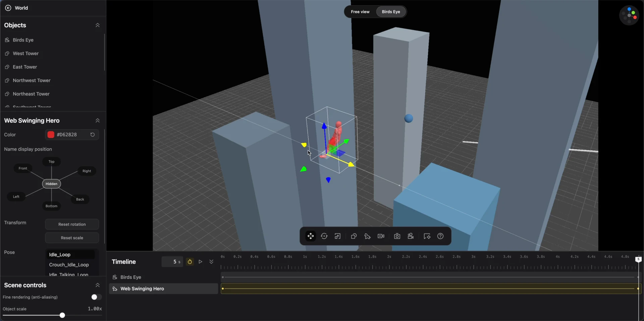
Task: Click the Birds Eye start keyframe diamond
Action: click(x=223, y=277)
